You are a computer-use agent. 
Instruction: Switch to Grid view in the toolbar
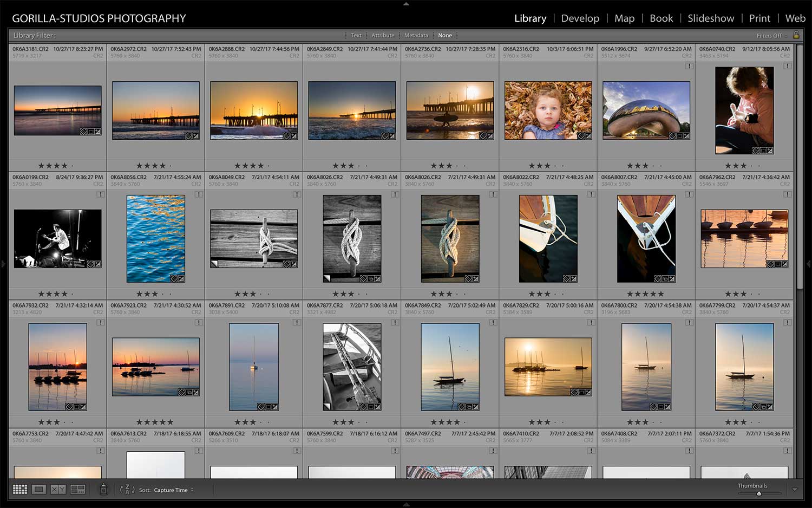pos(20,490)
